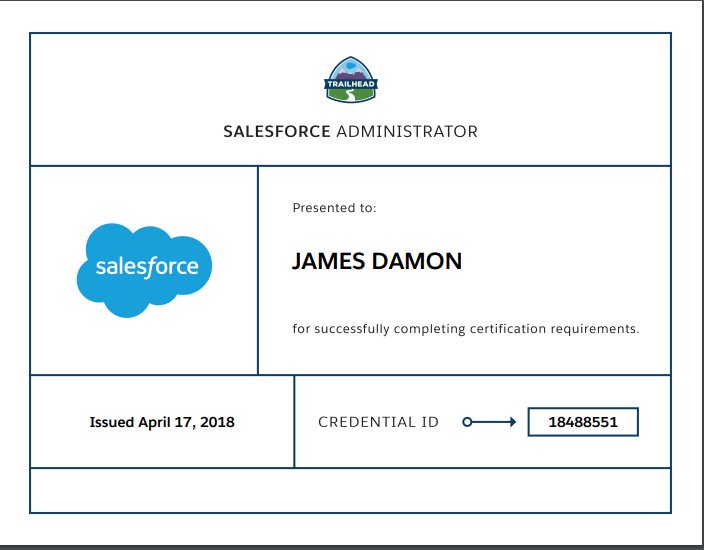Select the 'Presented to:' label
This screenshot has width=704, height=550.
(334, 208)
